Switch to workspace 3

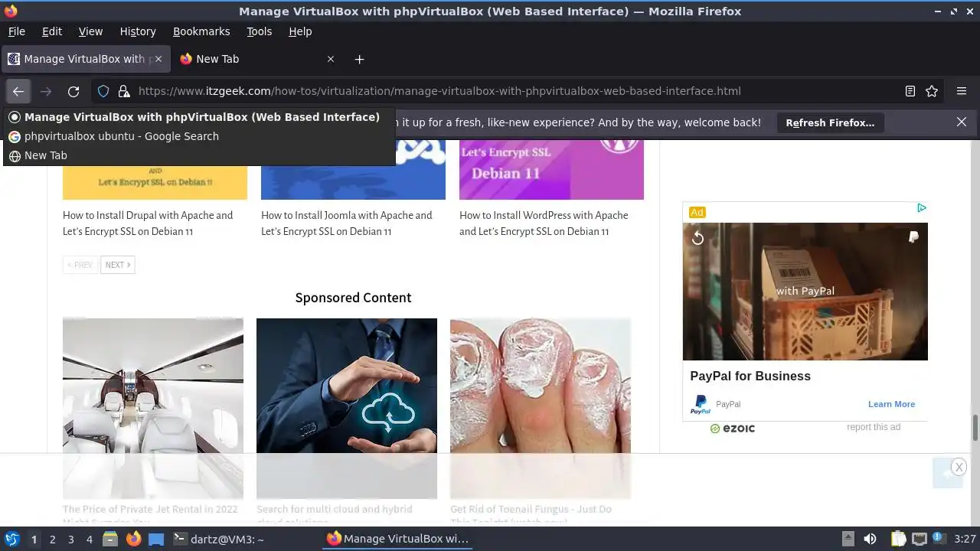(x=70, y=540)
